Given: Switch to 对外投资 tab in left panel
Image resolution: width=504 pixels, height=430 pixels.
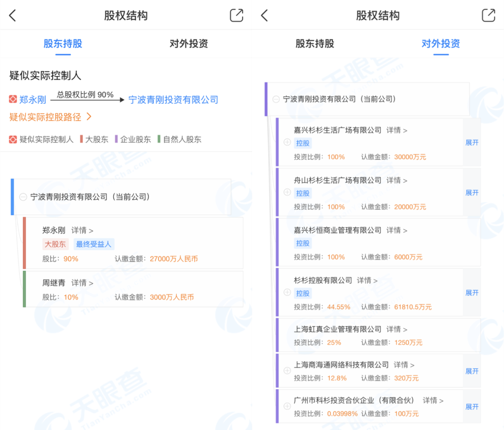Looking at the screenshot, I should [x=189, y=43].
